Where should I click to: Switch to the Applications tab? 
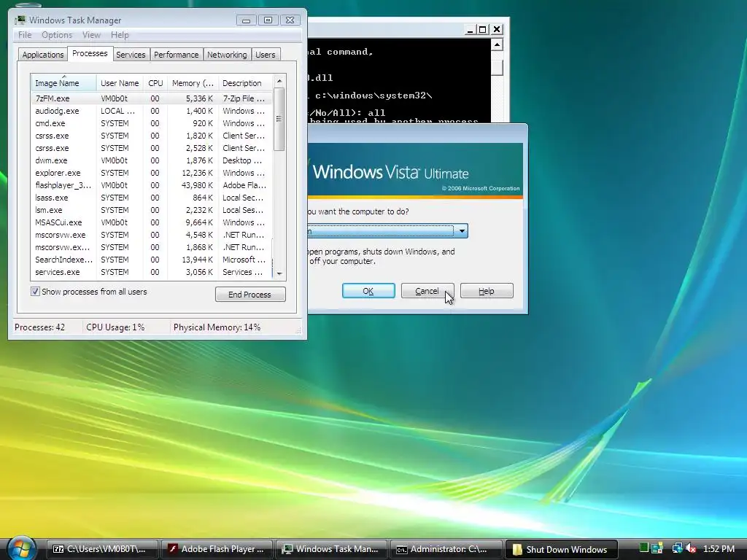pyautogui.click(x=43, y=54)
